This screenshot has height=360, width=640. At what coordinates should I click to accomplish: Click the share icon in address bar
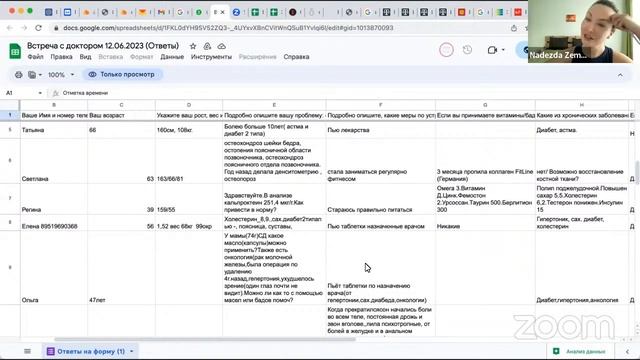(x=513, y=28)
